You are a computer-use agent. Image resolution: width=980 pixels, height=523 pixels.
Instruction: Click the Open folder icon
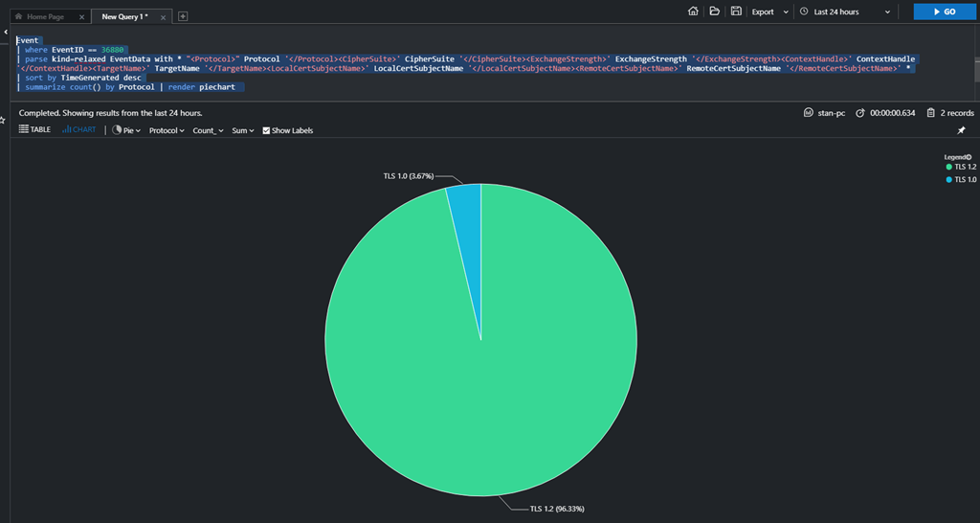tap(715, 11)
